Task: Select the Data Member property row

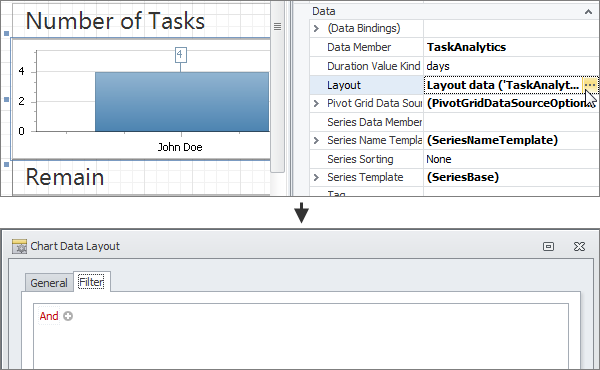Action: coord(454,47)
